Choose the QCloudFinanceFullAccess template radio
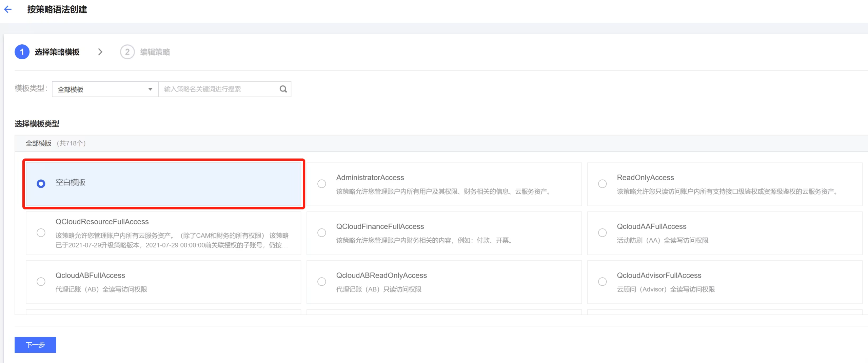Screen dimensions: 868x363 click(321, 233)
